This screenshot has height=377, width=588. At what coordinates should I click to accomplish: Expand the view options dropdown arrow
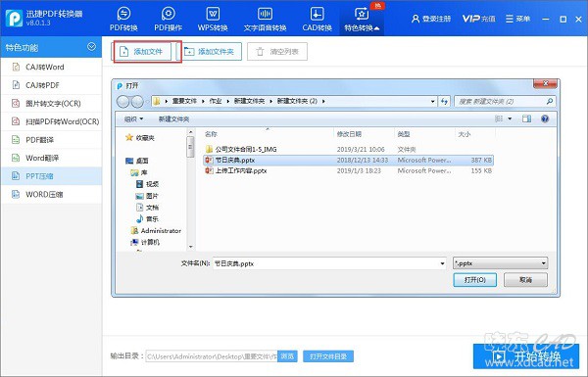(510, 118)
